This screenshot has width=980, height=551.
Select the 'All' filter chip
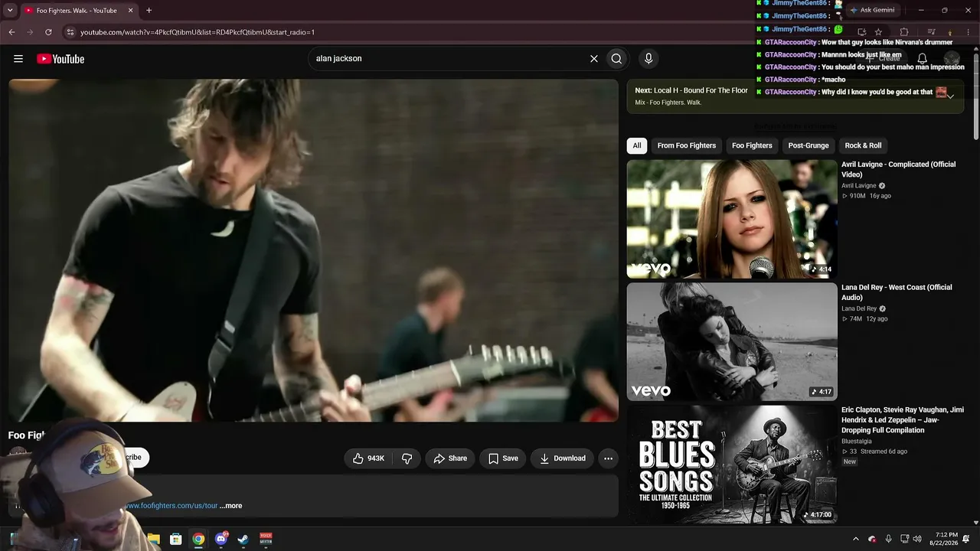pos(637,145)
